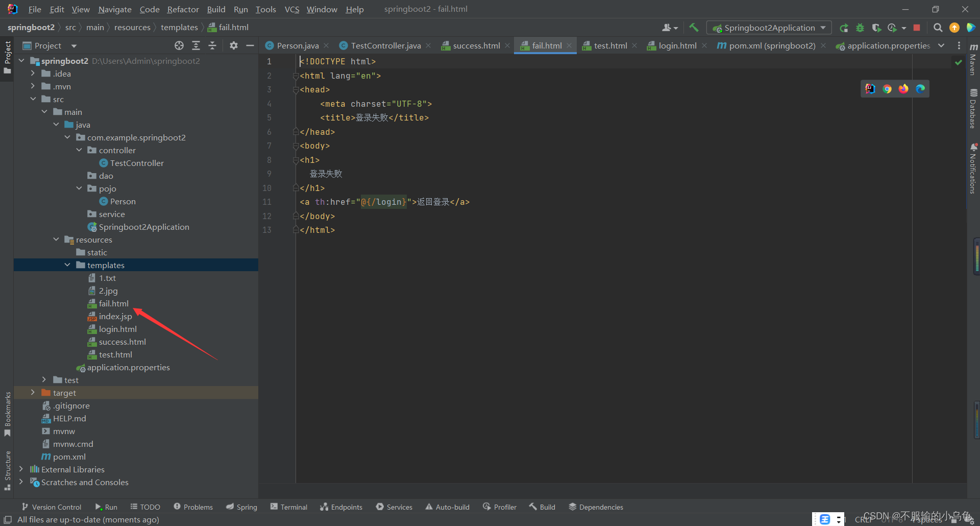This screenshot has height=526, width=980.
Task: Open the Spring tool window
Action: (x=241, y=507)
